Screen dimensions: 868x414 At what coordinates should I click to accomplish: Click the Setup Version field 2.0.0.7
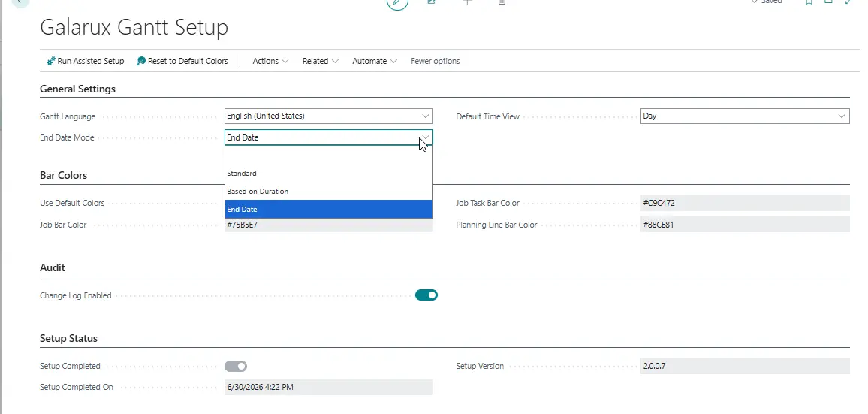point(745,367)
